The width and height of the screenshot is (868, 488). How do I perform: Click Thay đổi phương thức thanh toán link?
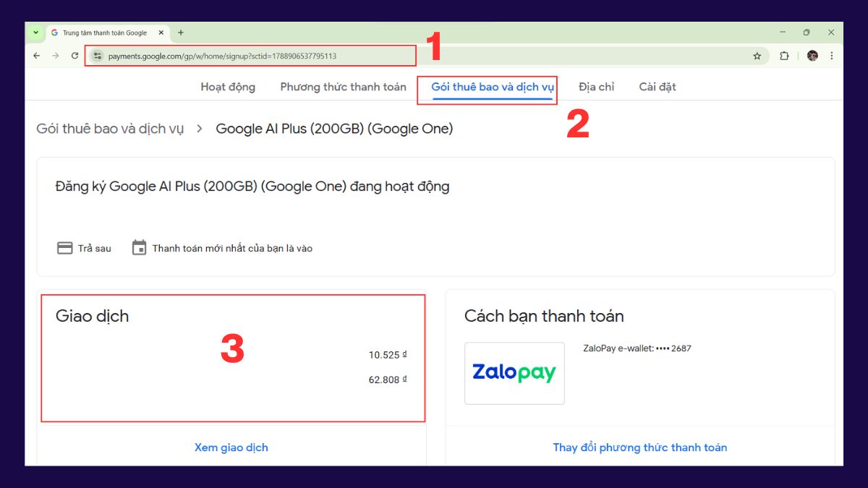640,448
